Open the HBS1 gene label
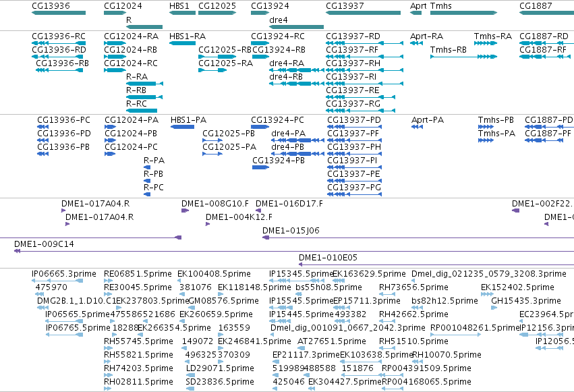 point(179,6)
